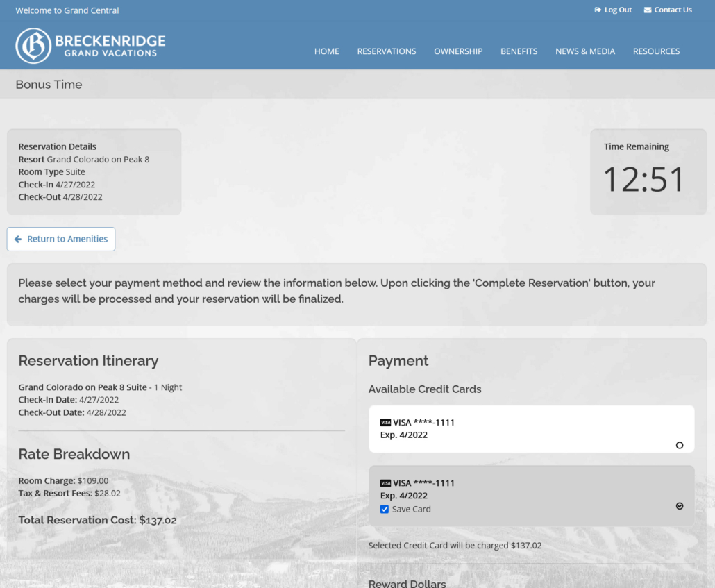Click the VISA logo on the first card
This screenshot has width=715, height=588.
[385, 422]
